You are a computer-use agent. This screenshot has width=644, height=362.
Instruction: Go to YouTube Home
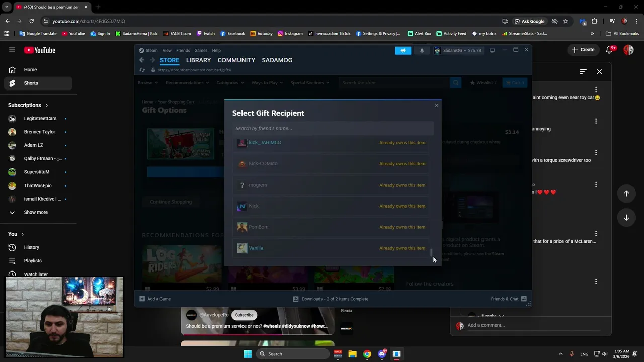coord(38,70)
